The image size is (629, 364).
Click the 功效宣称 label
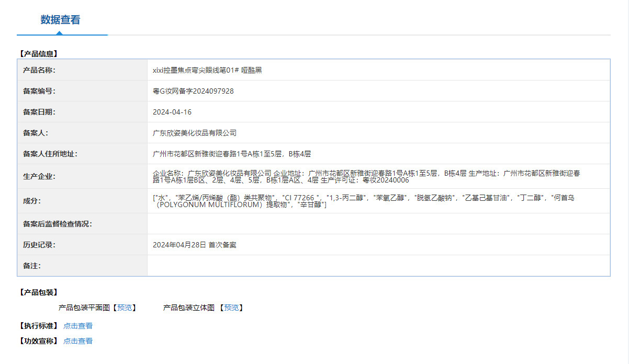pos(38,341)
